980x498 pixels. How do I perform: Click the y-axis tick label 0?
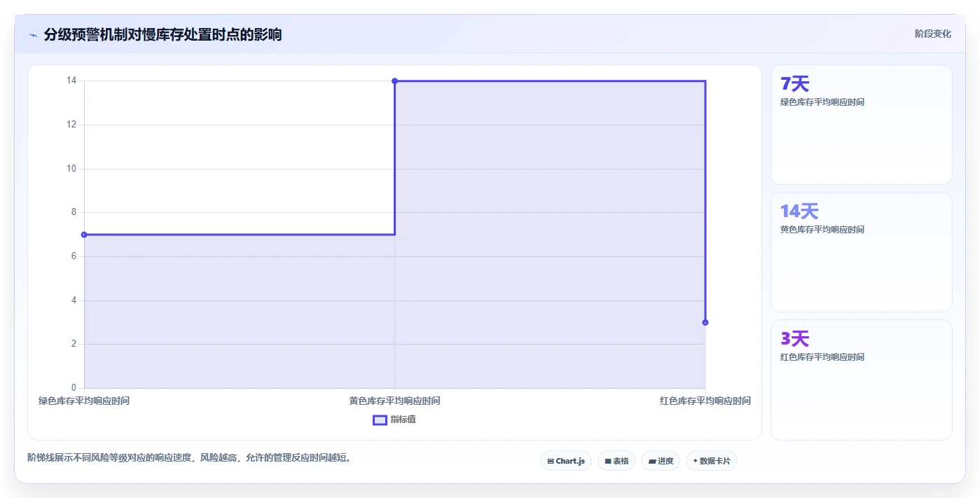74,388
